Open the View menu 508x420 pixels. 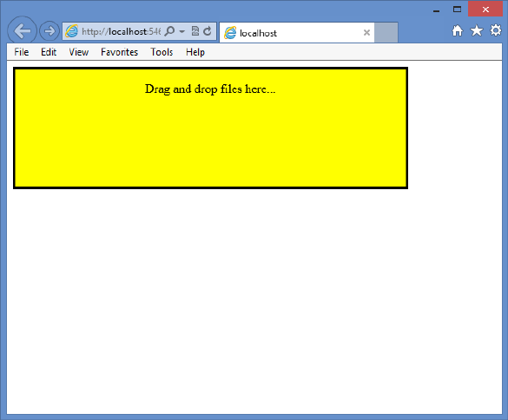point(79,52)
